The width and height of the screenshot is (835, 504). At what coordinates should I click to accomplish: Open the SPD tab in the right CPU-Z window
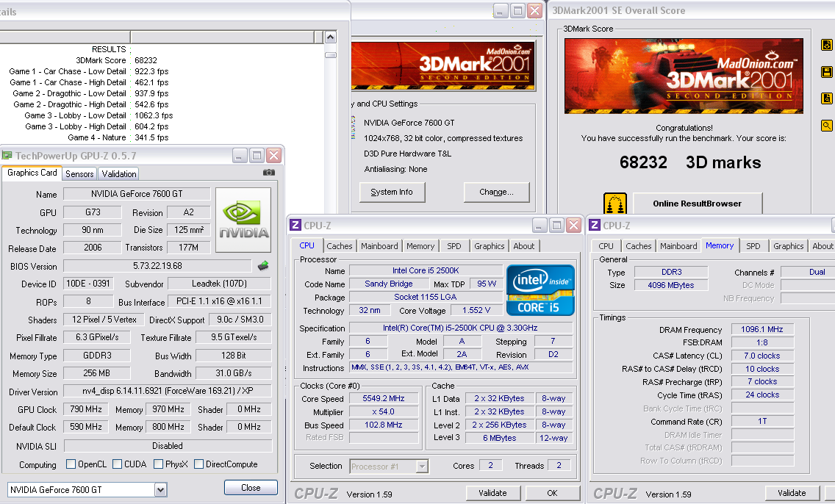pyautogui.click(x=753, y=246)
